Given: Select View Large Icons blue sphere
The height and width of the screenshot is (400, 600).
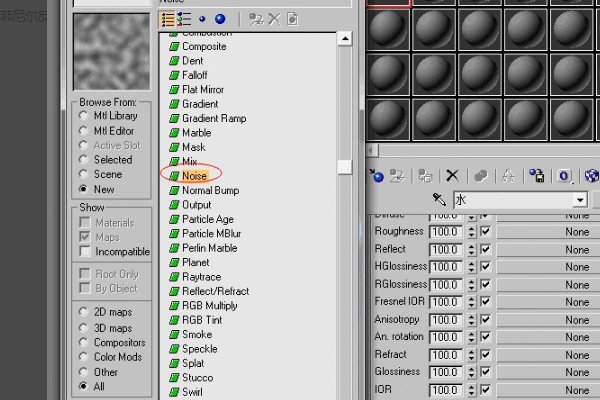Looking at the screenshot, I should [220, 19].
